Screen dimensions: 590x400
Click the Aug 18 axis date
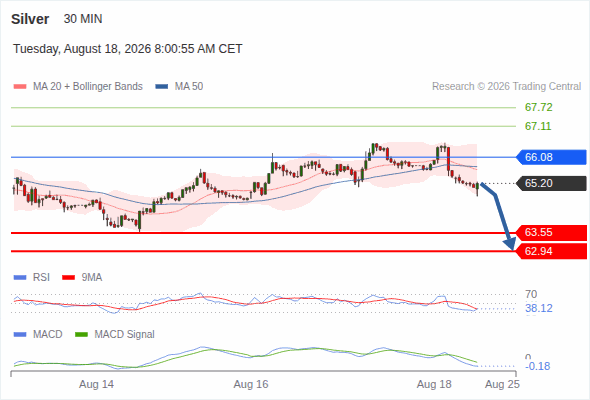434,385
